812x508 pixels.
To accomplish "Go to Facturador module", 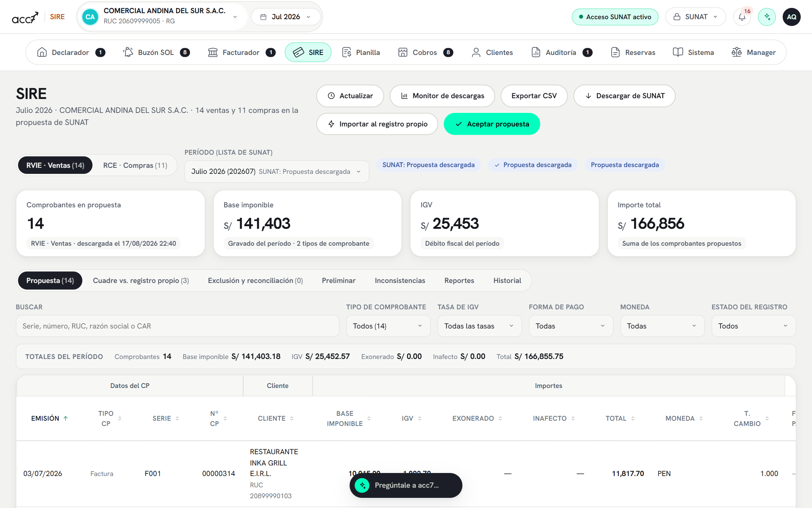I will coord(241,52).
